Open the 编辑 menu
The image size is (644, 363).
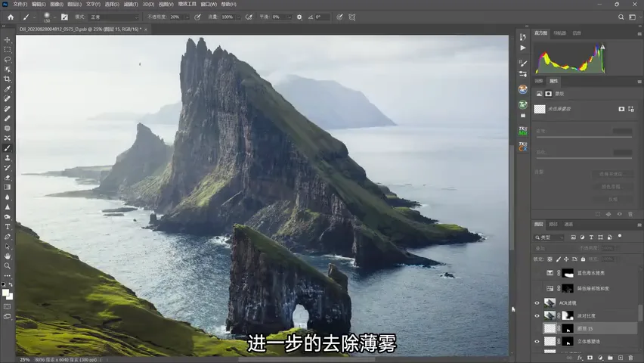tap(39, 4)
